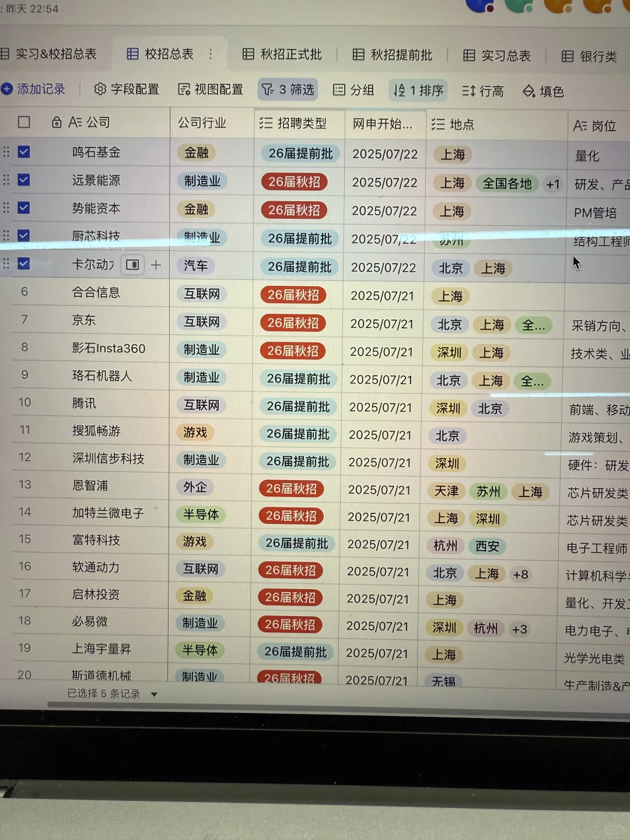Uncheck the 鸣石基金 row checkbox
Image resolution: width=630 pixels, height=840 pixels.
tap(24, 152)
